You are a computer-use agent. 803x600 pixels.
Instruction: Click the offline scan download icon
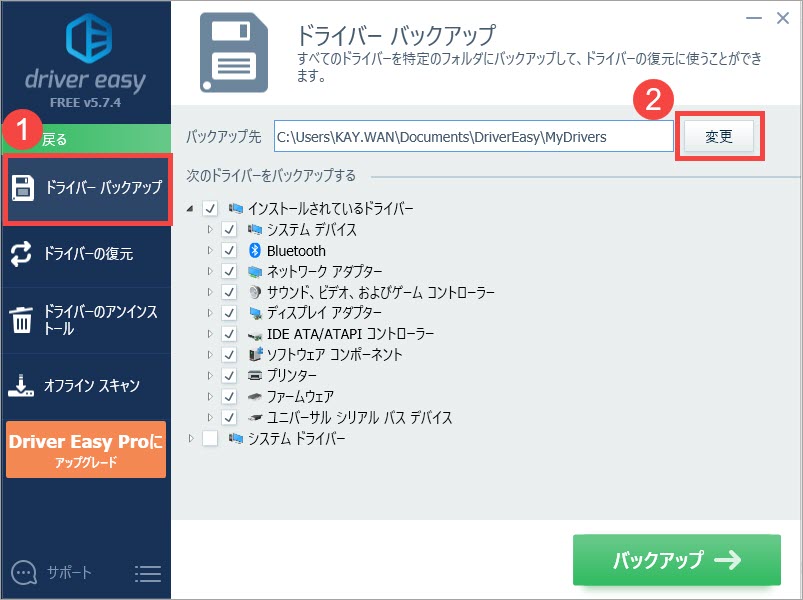click(x=21, y=385)
